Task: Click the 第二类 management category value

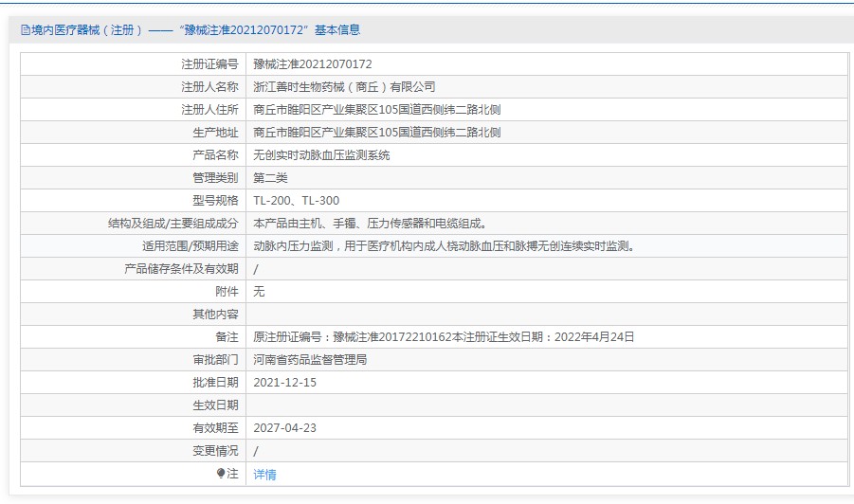Action: 270,178
